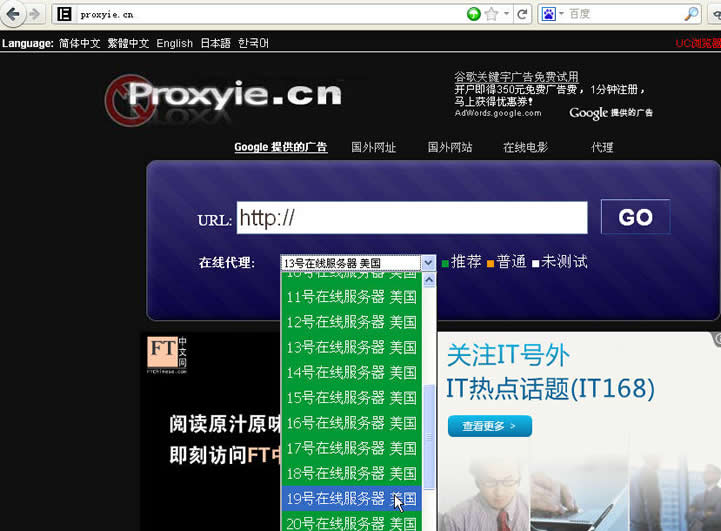The height and width of the screenshot is (531, 721).
Task: Click the AdWords.google.com ad text
Action: (x=498, y=113)
